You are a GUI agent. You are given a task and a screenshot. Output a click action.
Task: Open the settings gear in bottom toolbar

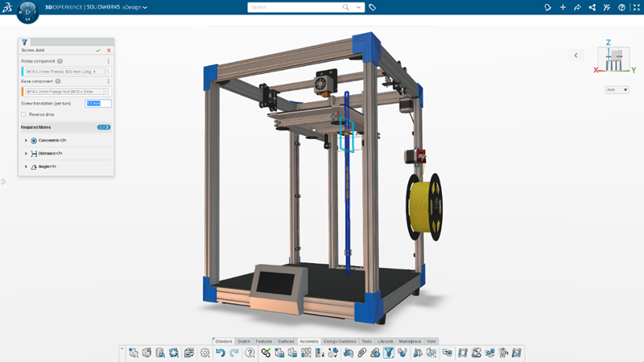point(204,352)
